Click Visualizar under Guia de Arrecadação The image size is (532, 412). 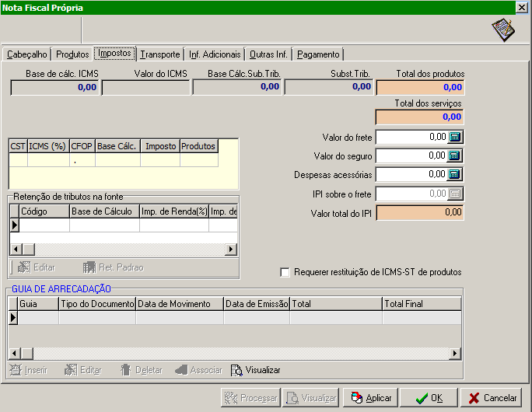point(255,370)
